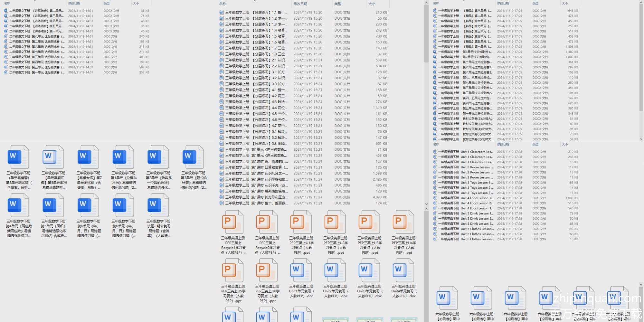Click scroll-up arrow of top-right file list
644x322 pixels.
pyautogui.click(x=641, y=3)
